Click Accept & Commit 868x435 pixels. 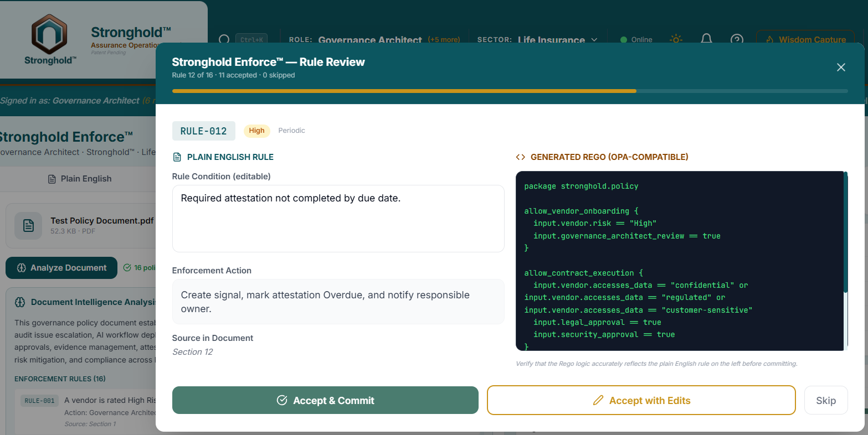pos(325,400)
